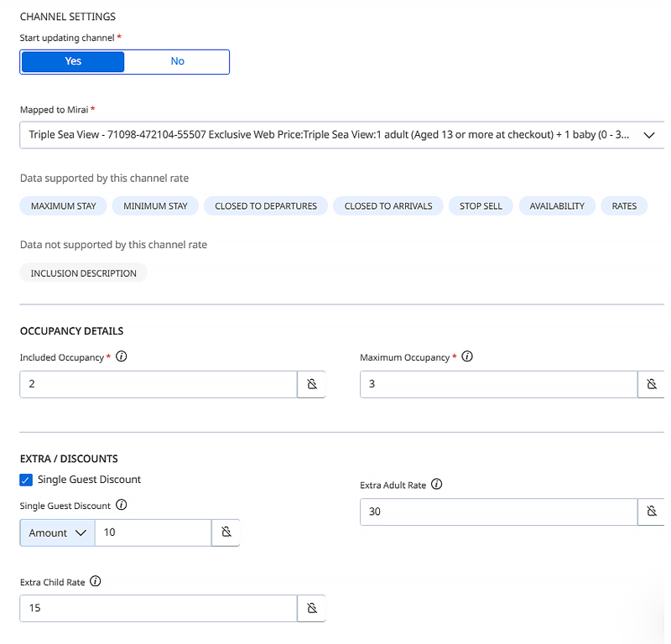Open the Amount type dropdown

[x=57, y=532]
